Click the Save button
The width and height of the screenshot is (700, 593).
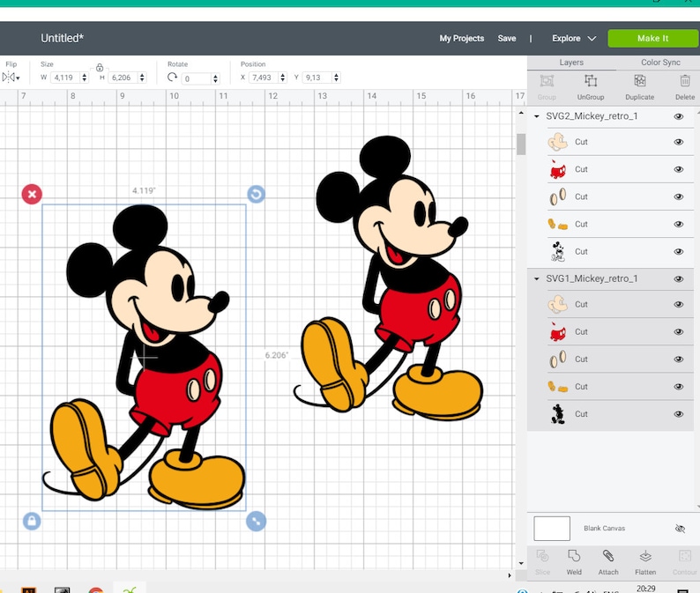pyautogui.click(x=507, y=39)
